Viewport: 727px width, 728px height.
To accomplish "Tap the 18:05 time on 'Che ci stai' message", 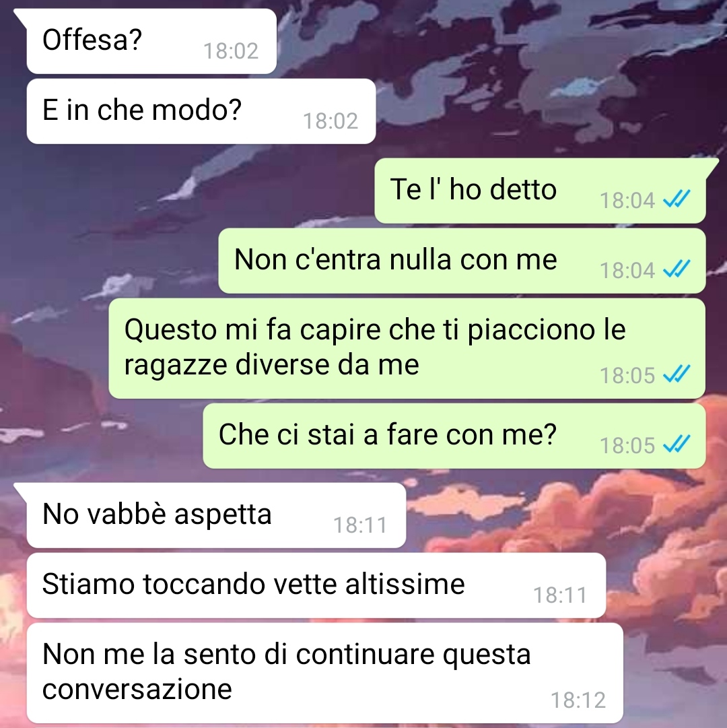I will [627, 445].
